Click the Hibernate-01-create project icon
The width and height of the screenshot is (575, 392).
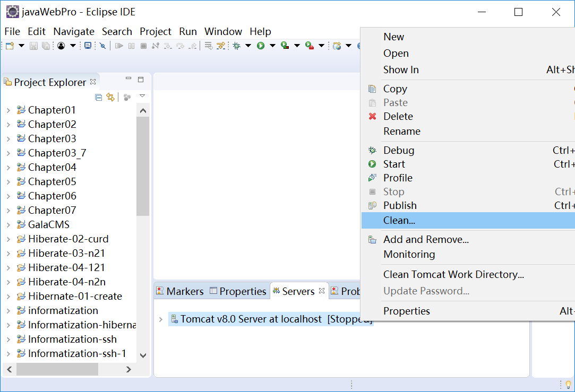pyautogui.click(x=21, y=296)
